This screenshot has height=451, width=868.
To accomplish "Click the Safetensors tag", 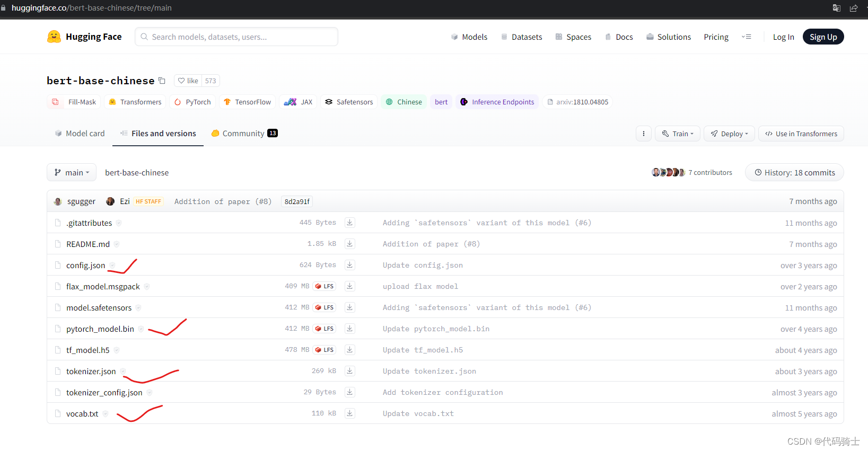I will click(349, 102).
